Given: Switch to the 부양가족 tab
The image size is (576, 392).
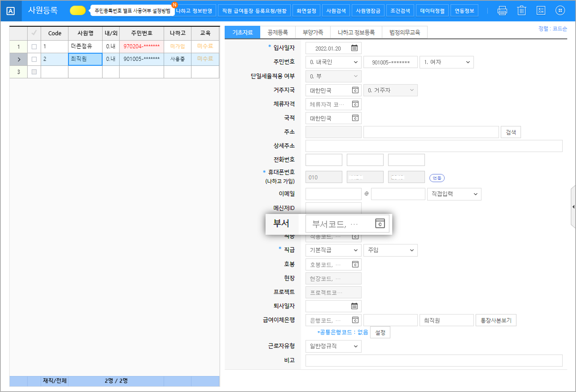Looking at the screenshot, I should tap(313, 32).
